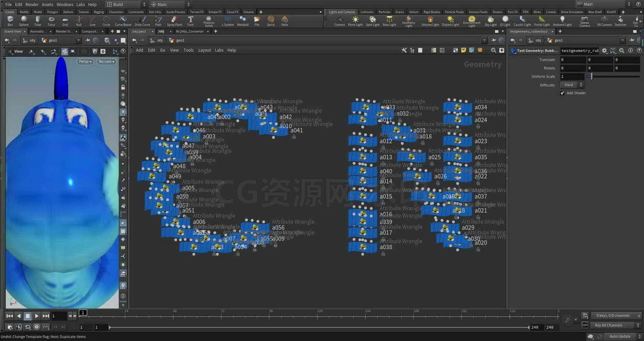Click the first Translate value field
The width and height of the screenshot is (644, 341).
click(x=573, y=60)
